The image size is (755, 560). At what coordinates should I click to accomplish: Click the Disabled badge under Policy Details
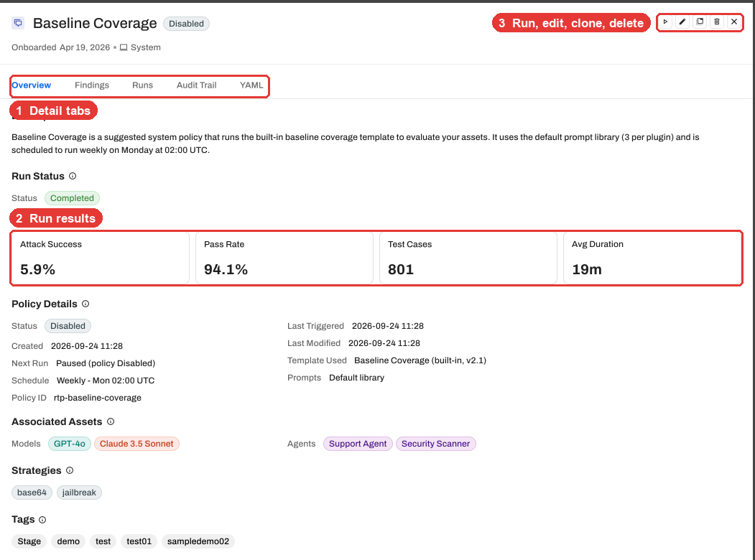click(68, 326)
